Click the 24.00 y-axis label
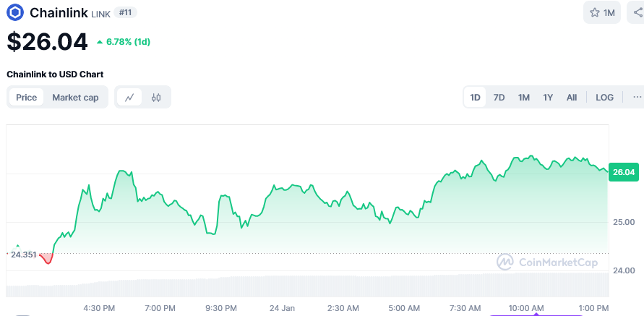This screenshot has height=316, width=644. click(624, 270)
